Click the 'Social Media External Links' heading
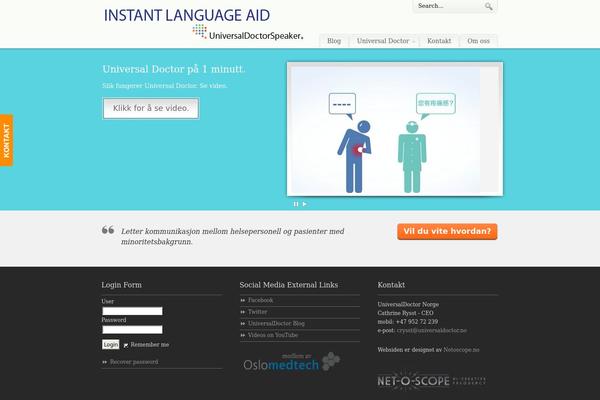The height and width of the screenshot is (400, 600). [289, 285]
